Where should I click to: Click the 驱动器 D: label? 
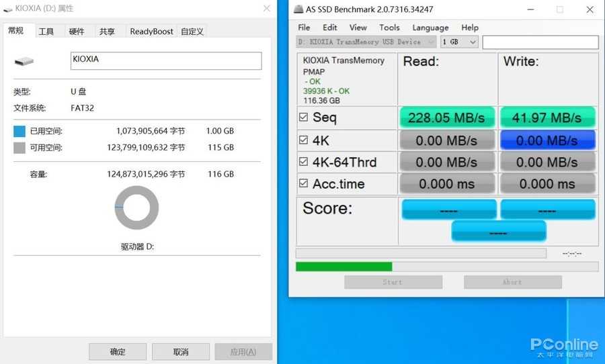137,246
